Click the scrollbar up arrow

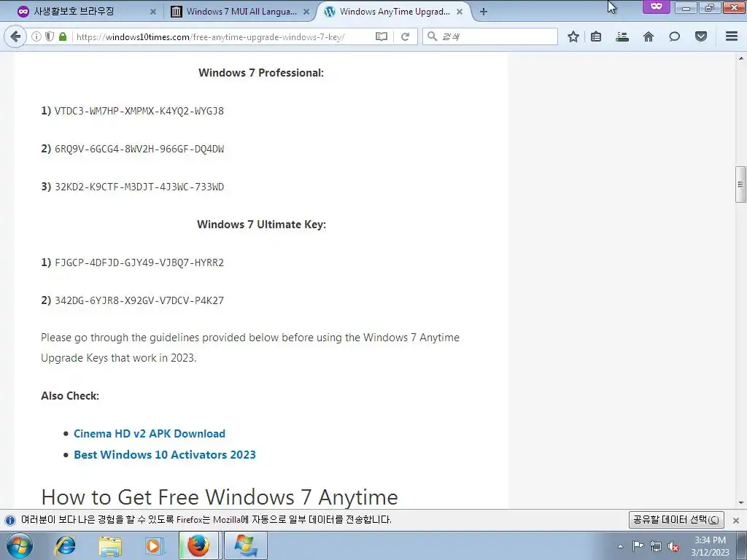click(x=741, y=58)
